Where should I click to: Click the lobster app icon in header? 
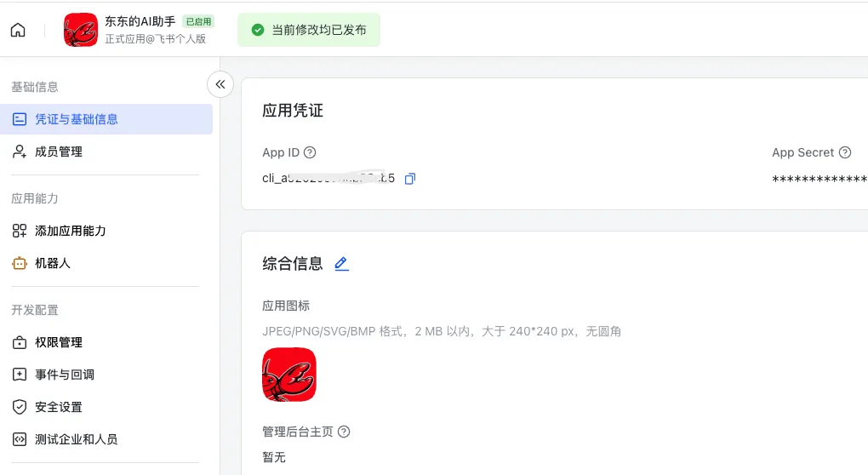point(80,30)
